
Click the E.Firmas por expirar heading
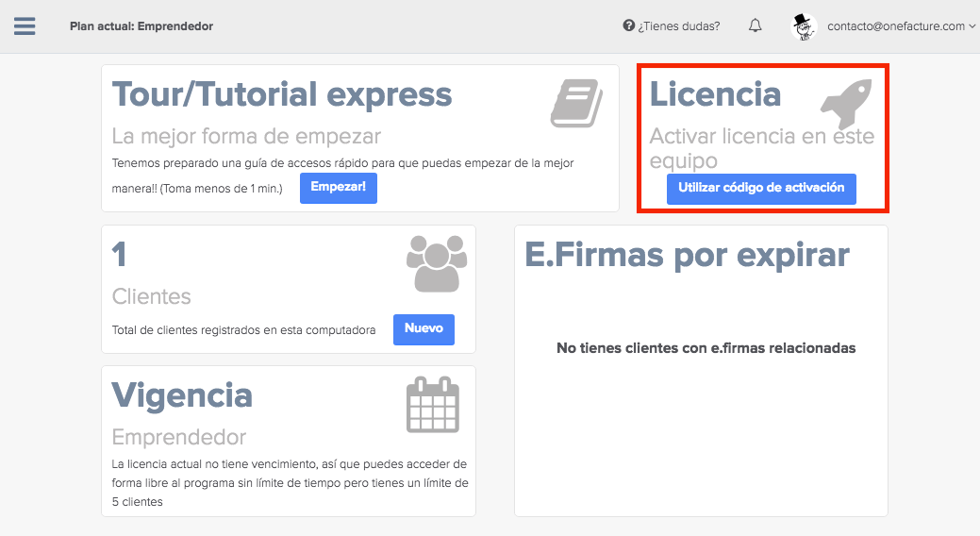pos(687,255)
